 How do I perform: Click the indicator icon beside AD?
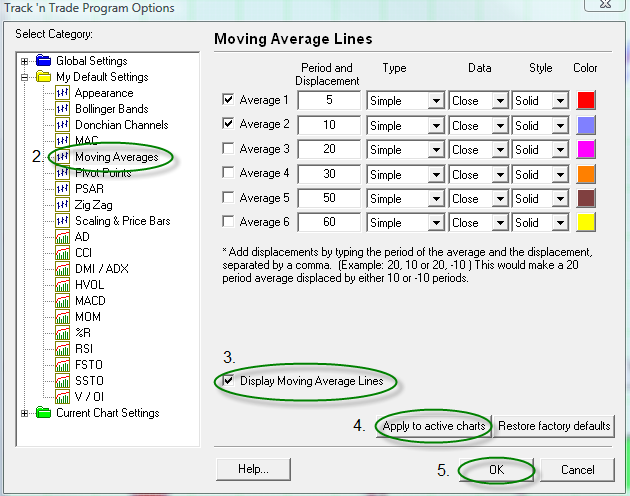[62, 237]
